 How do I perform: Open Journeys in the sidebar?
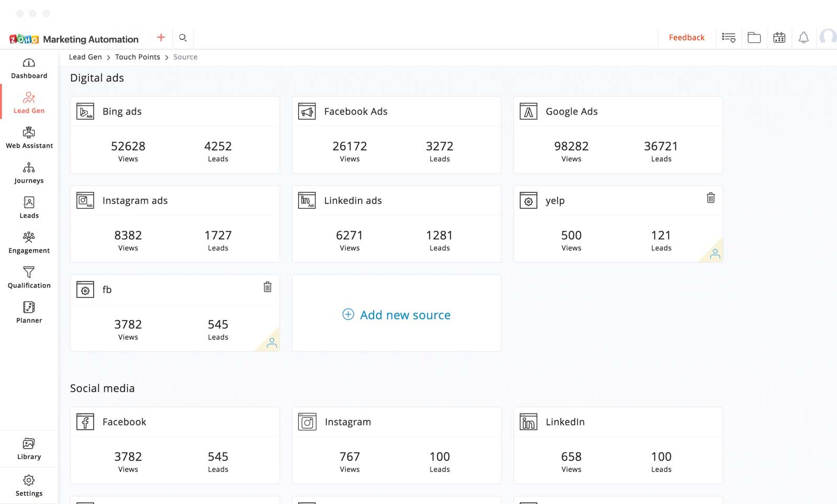pos(29,173)
